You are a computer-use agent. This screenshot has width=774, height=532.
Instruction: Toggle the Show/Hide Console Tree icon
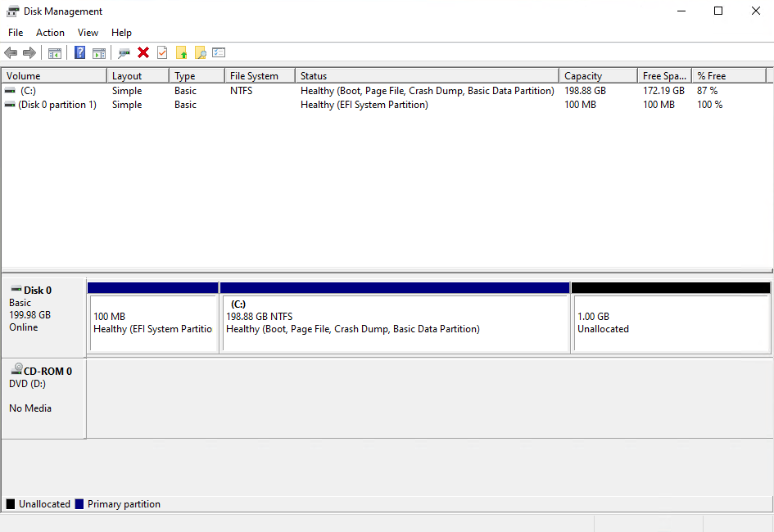coord(55,53)
